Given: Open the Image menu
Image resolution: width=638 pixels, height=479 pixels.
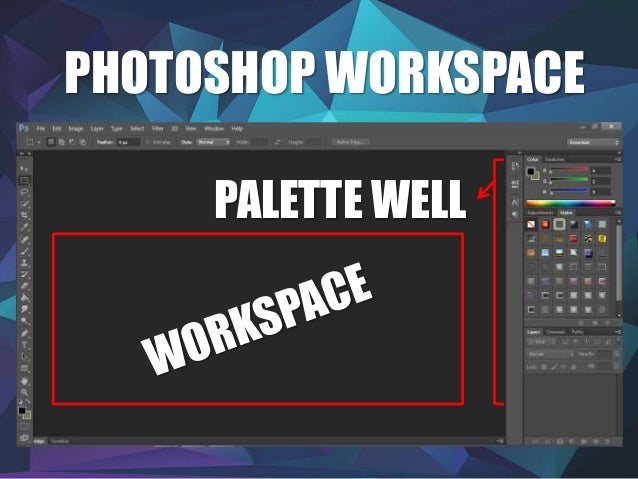Looking at the screenshot, I should 76,128.
